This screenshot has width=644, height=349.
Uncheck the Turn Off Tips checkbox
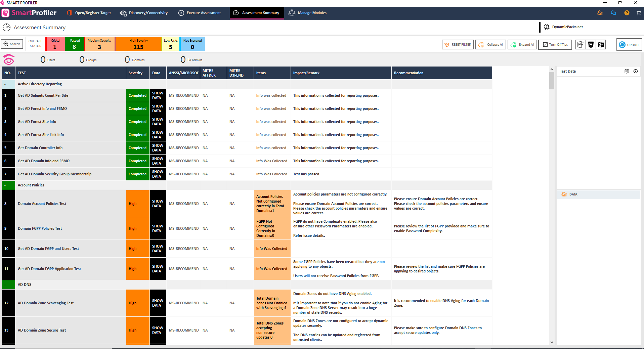point(545,45)
